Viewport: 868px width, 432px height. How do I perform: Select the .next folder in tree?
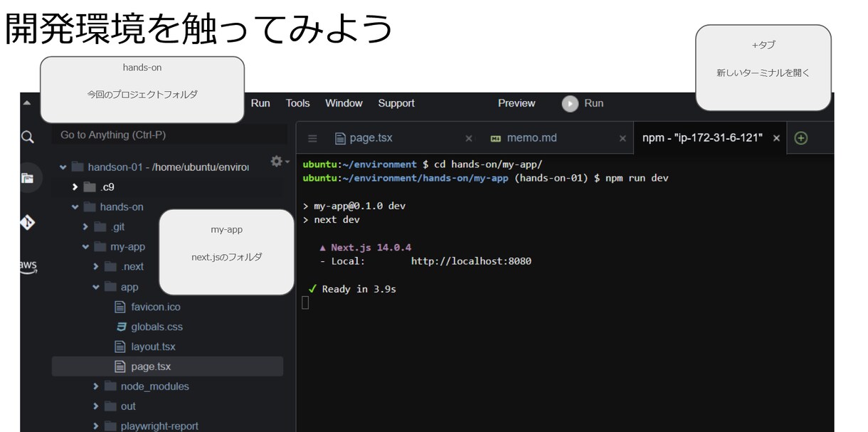(132, 267)
